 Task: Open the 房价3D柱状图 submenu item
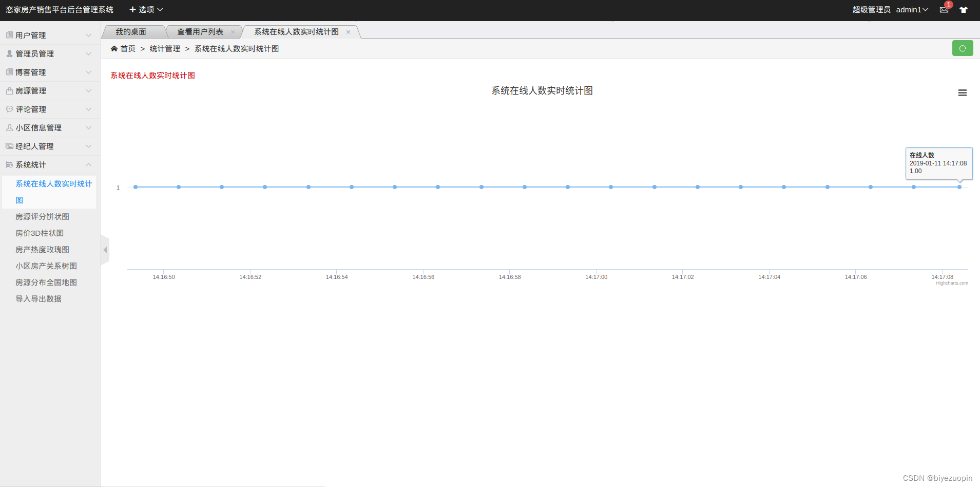tap(40, 233)
